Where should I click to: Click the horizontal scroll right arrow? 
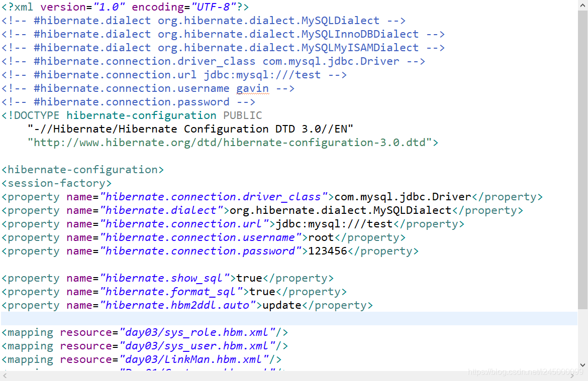572,376
